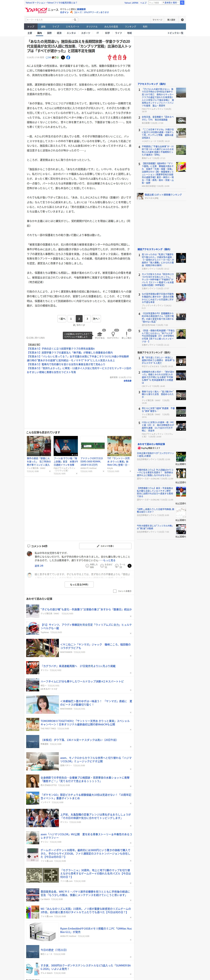The width and height of the screenshot is (210, 980).
Task: Share the article on Facebook
Action: (x=68, y=57)
